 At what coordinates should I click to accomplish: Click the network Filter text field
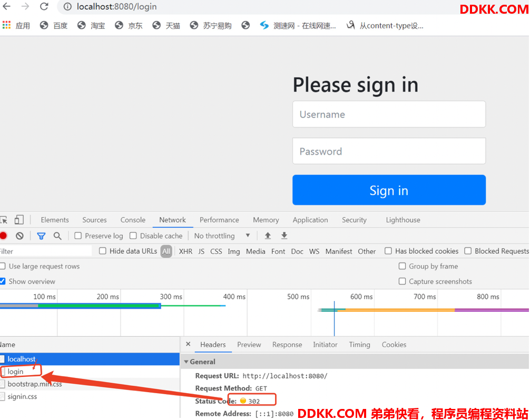(x=46, y=251)
